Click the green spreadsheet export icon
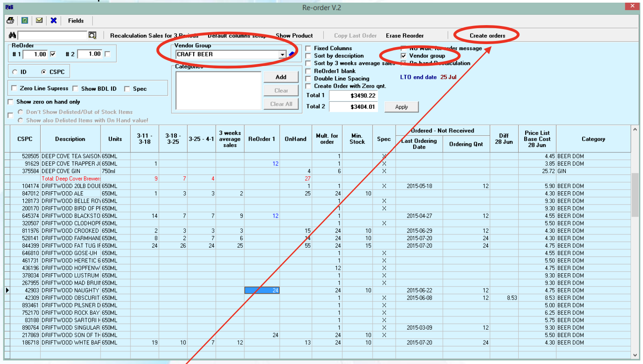Screen dimensions: 643x364 (x=25, y=21)
